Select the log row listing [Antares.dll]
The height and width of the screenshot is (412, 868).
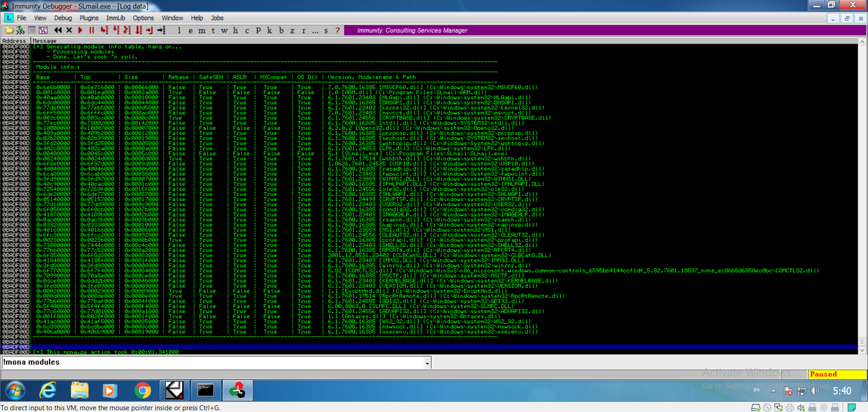click(x=429, y=316)
